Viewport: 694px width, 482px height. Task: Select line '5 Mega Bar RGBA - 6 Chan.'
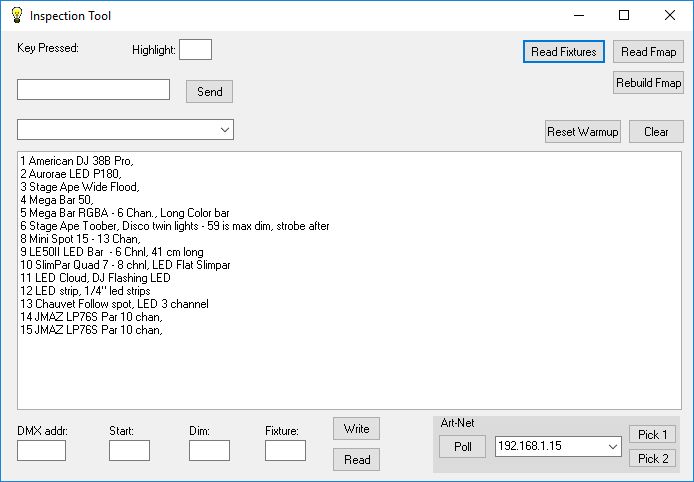tap(124, 213)
